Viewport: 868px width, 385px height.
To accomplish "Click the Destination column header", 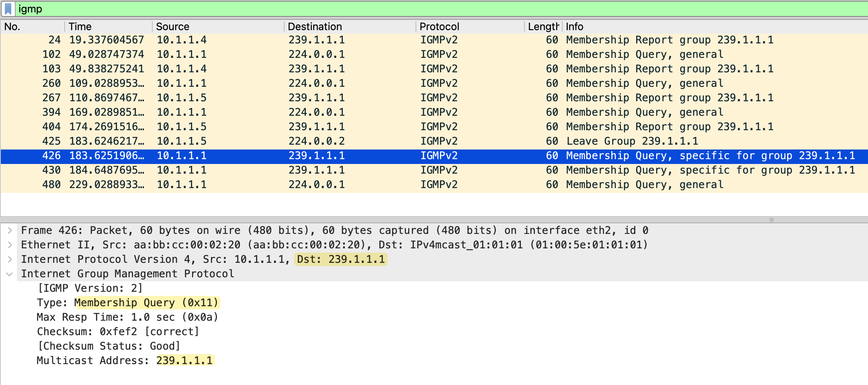I will tap(350, 27).
